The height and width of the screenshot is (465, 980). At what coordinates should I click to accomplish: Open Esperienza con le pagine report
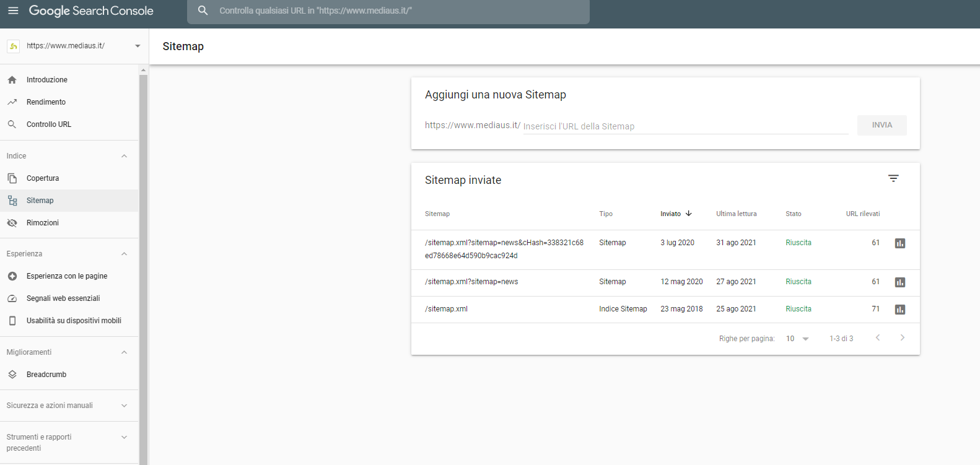(69, 276)
